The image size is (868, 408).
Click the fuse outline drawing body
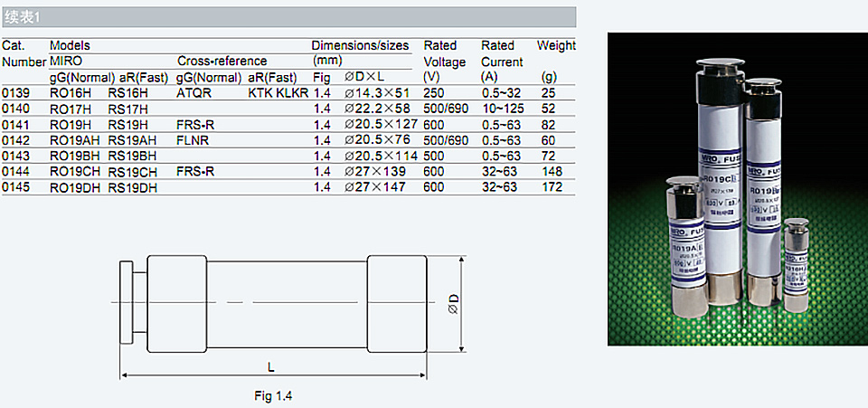click(x=273, y=303)
